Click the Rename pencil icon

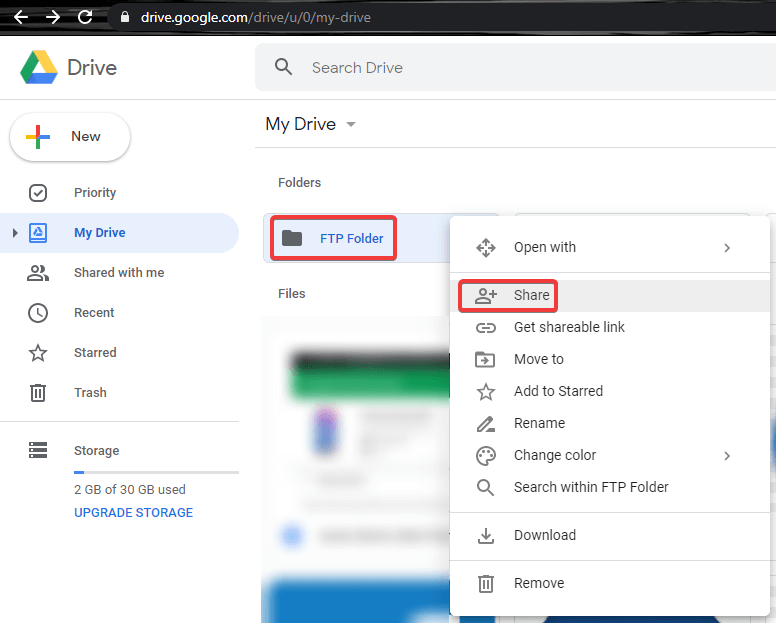click(x=485, y=424)
